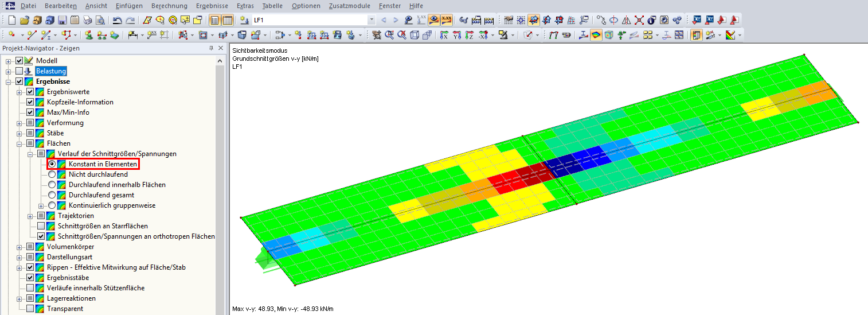Click the info icon in toolbar

[652, 20]
